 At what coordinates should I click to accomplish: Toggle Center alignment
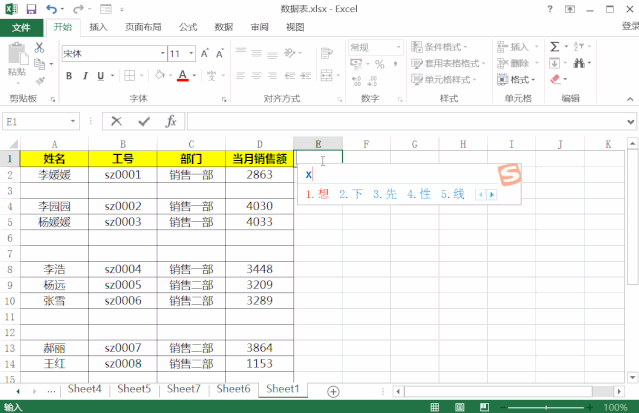tap(256, 75)
